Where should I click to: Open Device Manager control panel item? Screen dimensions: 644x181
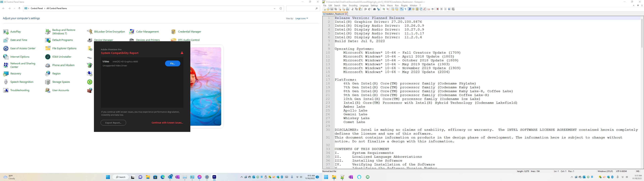click(x=103, y=40)
